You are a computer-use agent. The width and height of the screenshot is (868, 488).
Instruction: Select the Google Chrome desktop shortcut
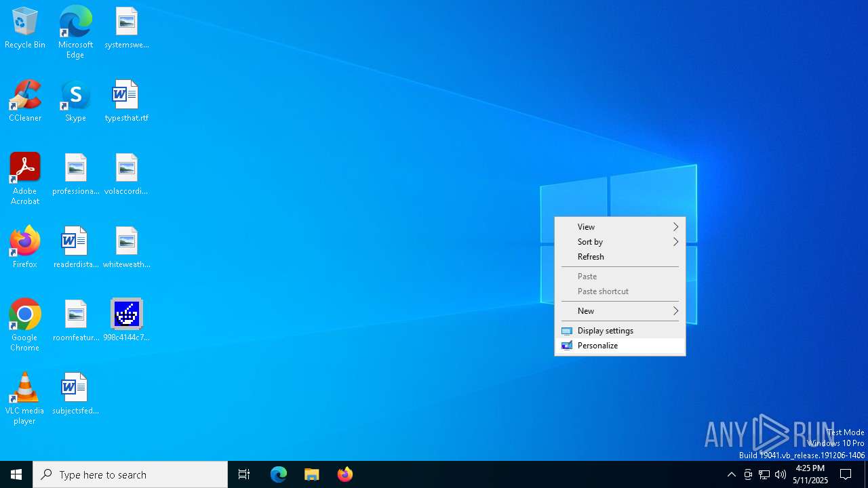(25, 325)
